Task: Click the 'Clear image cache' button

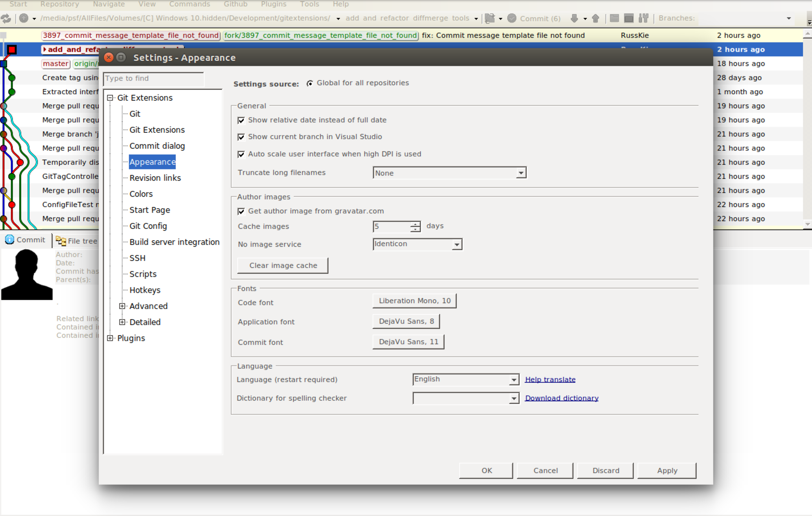Action: [x=283, y=266]
